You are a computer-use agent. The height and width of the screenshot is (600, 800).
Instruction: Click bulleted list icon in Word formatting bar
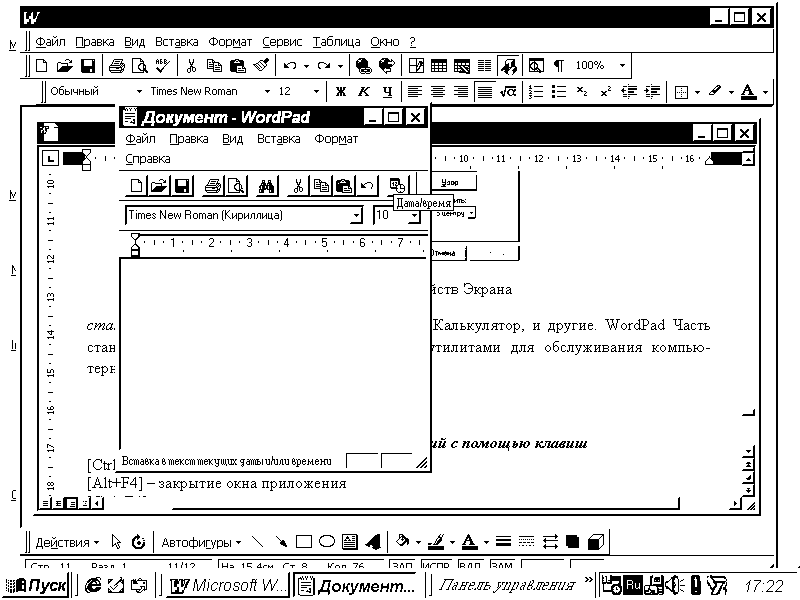(559, 91)
